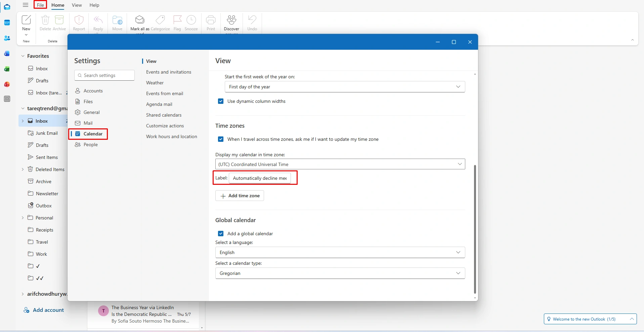The height and width of the screenshot is (332, 644).
Task: Launch Word from the left app rail
Action: [7, 53]
